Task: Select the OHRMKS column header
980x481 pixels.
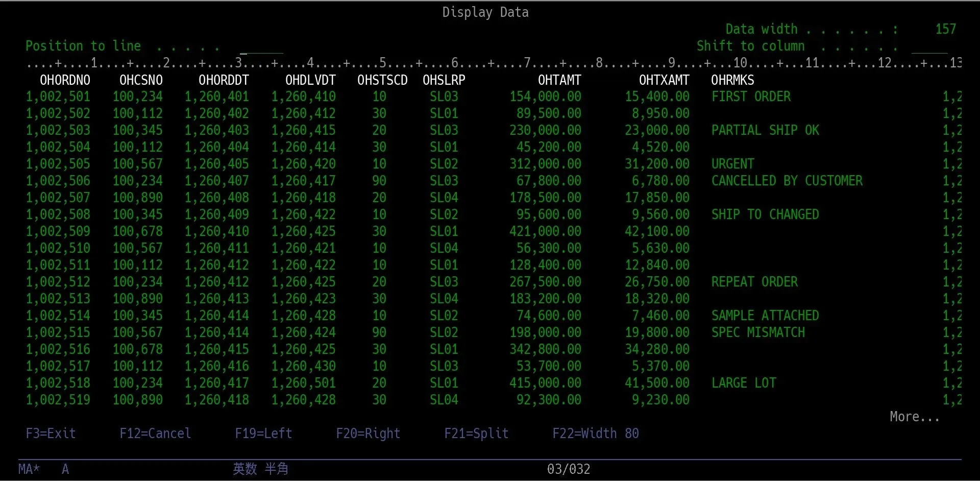Action: [x=732, y=80]
